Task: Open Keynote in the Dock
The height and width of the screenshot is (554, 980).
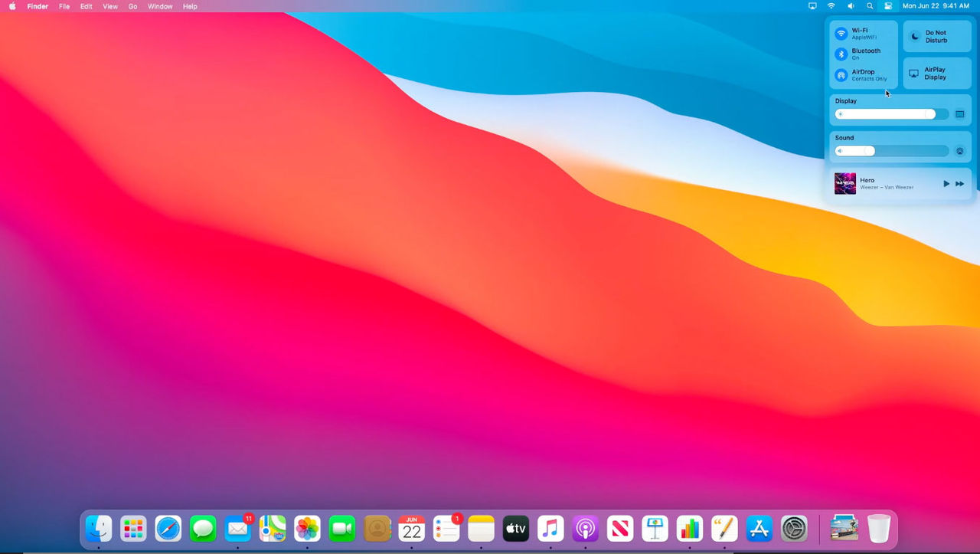Action: pyautogui.click(x=655, y=528)
